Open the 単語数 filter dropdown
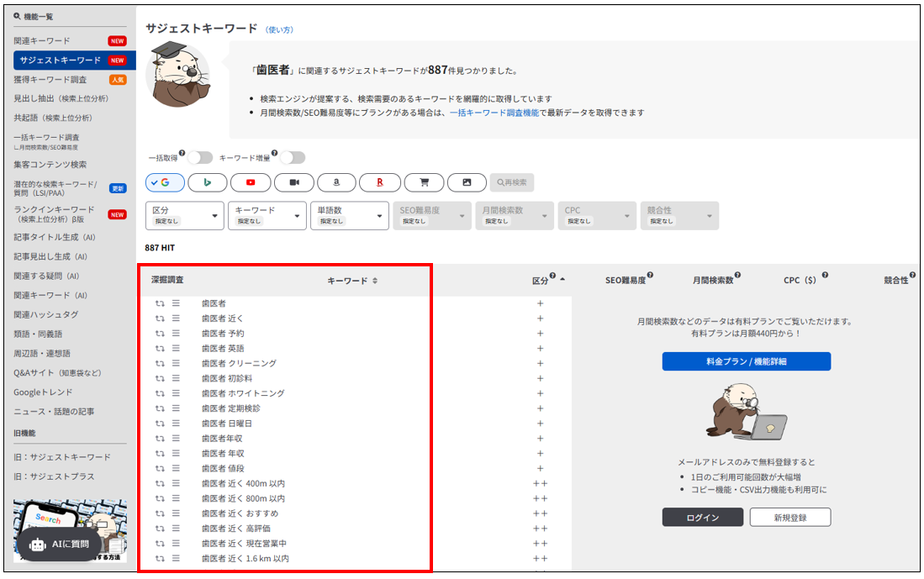The width and height of the screenshot is (924, 579). pos(350,216)
